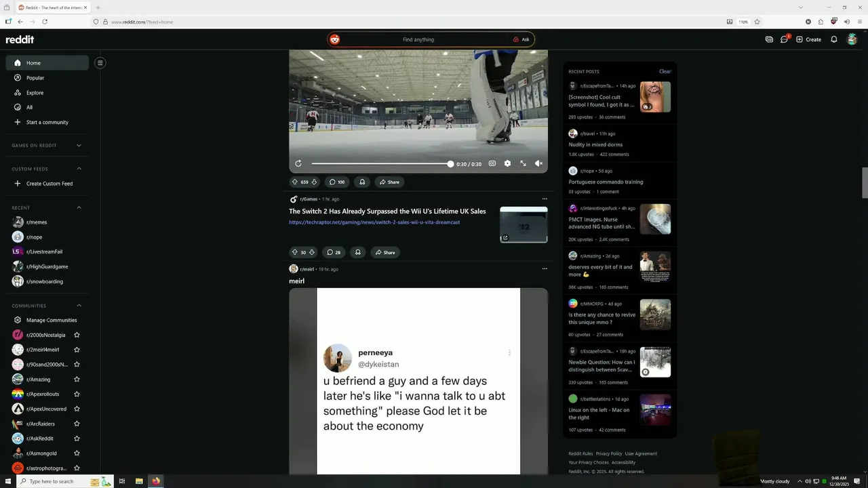Share the Switch 2 post
This screenshot has height=488, width=868.
tap(385, 252)
